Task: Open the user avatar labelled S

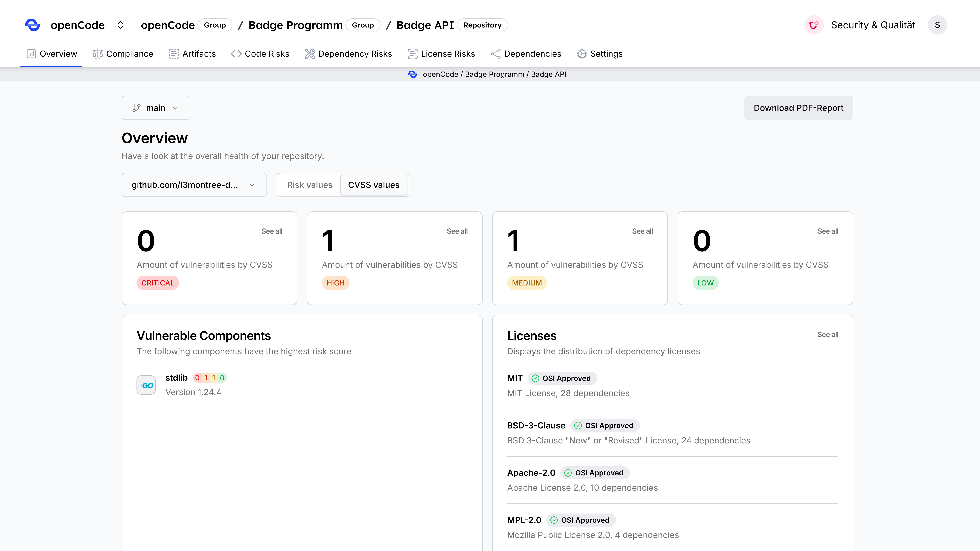Action: (x=937, y=25)
